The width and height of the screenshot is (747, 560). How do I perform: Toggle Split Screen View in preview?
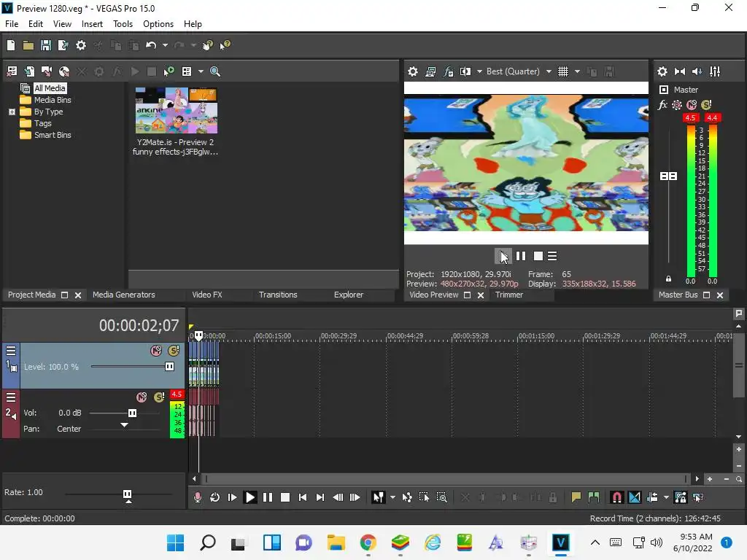click(465, 71)
